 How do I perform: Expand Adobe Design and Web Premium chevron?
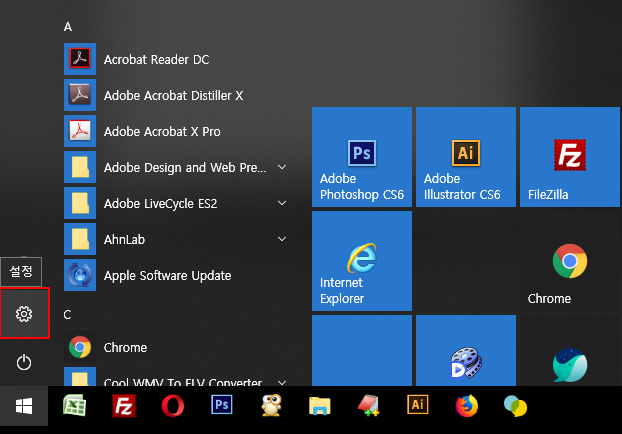(x=282, y=167)
